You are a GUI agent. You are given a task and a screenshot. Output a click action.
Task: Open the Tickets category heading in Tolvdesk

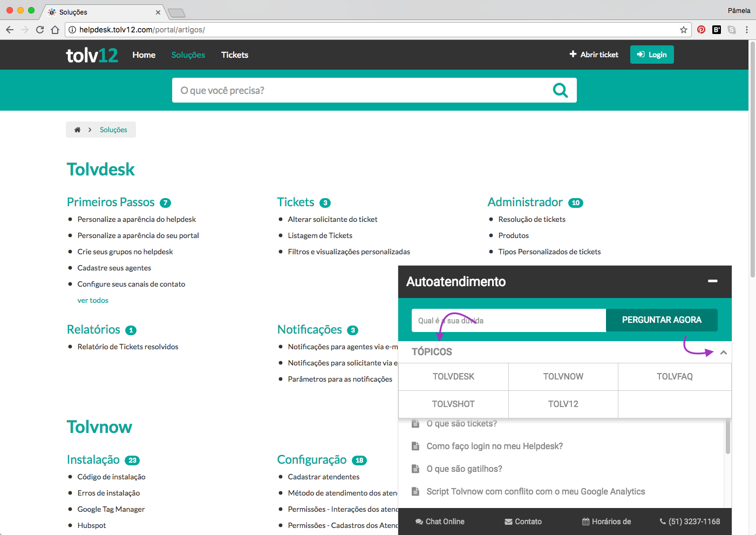click(296, 202)
